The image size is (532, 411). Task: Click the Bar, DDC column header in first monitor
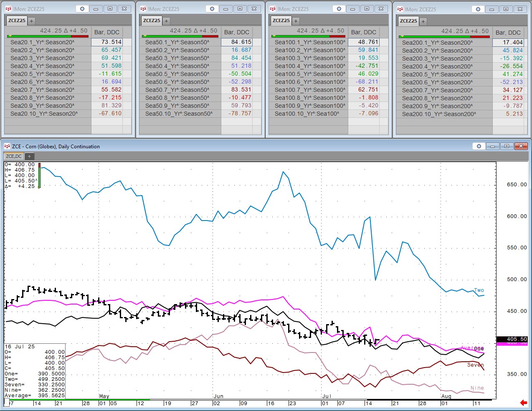pyautogui.click(x=107, y=32)
